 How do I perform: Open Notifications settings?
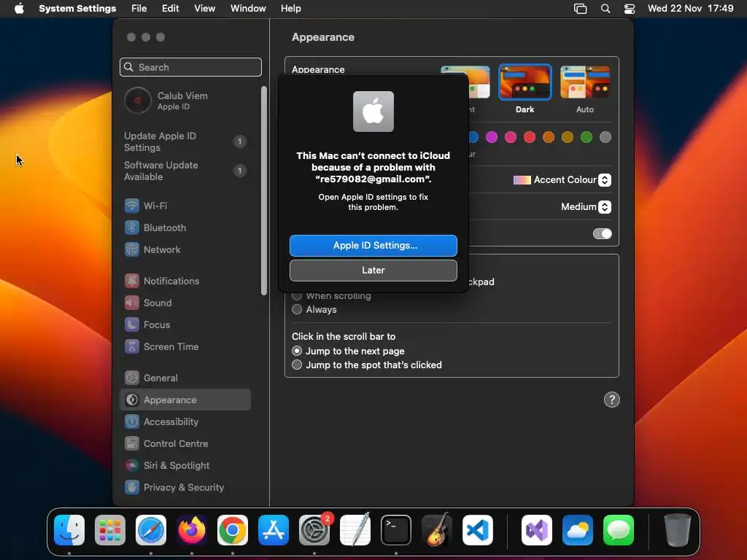(x=185, y=281)
